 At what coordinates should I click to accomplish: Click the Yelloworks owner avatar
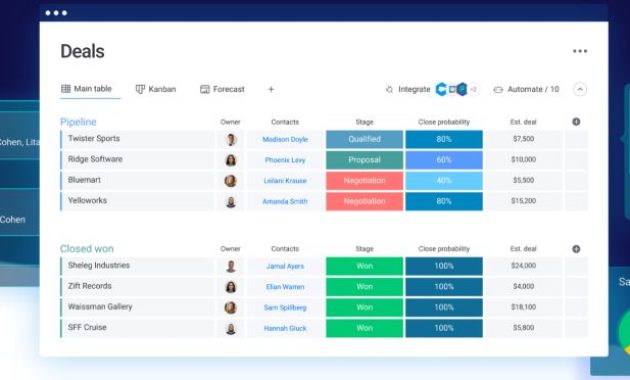(x=231, y=201)
